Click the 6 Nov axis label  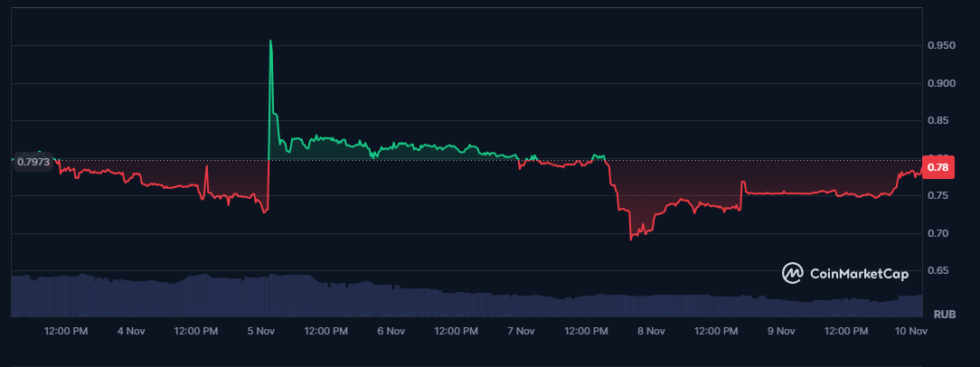point(391,332)
